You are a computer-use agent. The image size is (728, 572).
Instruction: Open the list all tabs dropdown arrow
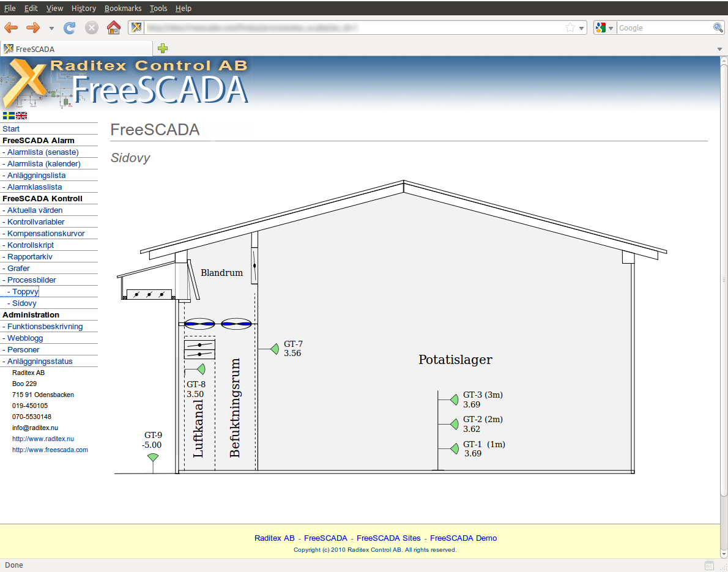coord(720,49)
